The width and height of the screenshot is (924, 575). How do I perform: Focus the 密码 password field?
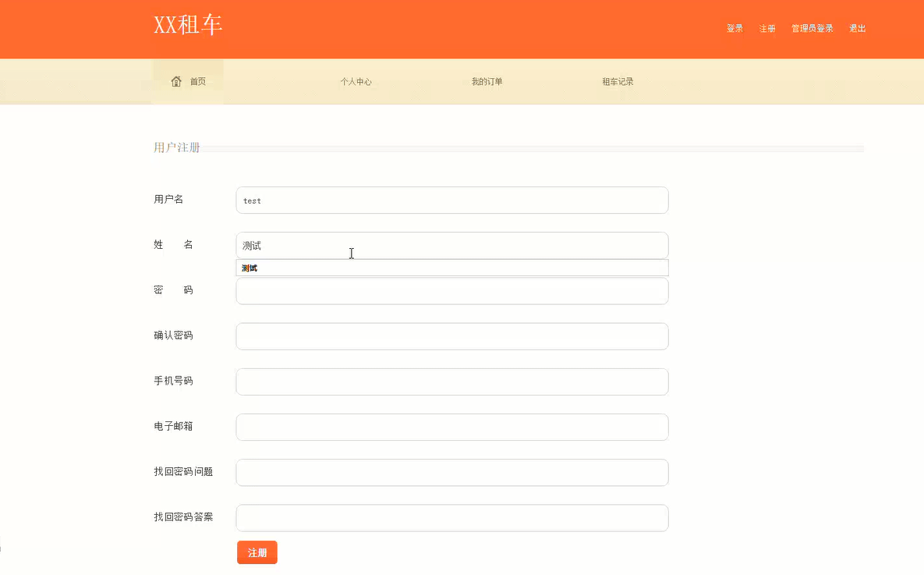tap(451, 291)
